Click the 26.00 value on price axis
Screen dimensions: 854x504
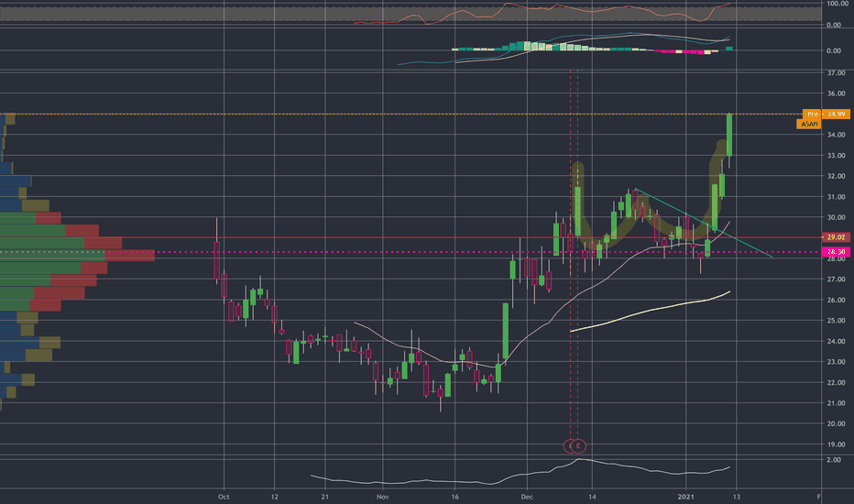(836, 301)
